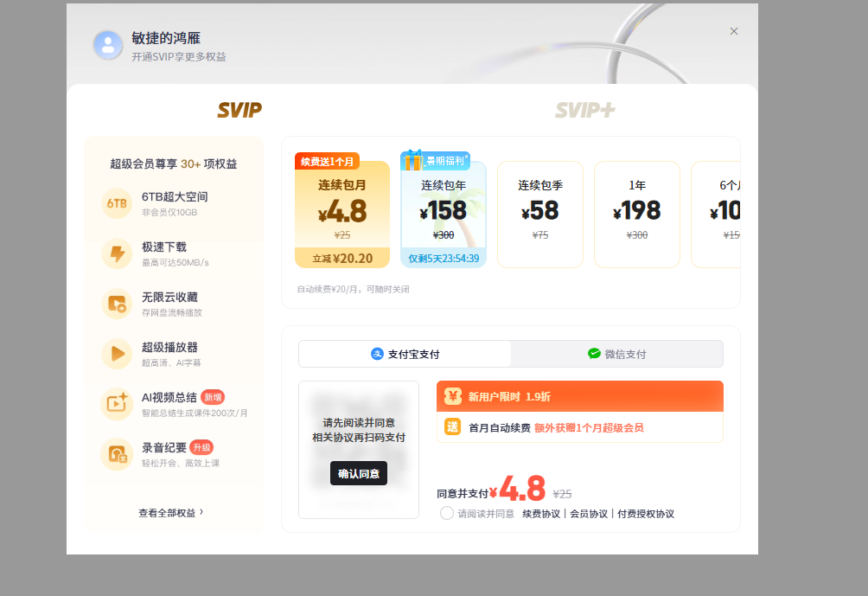Click the 新增 badge beside AI视频总结

click(213, 397)
